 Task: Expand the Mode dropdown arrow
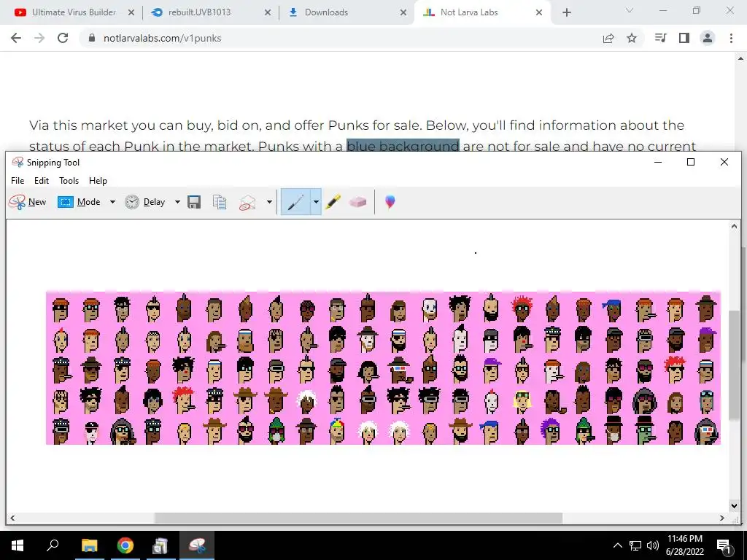112,202
